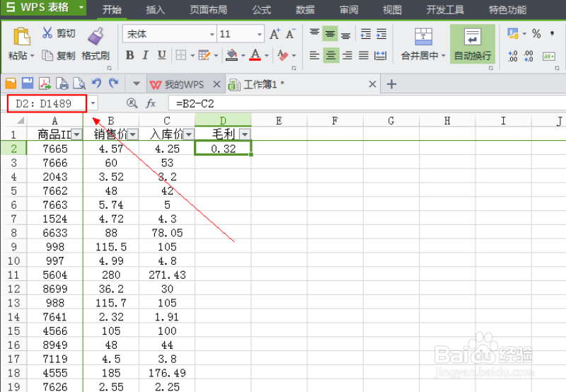Expand the 合并居中 dropdown arrow
Screen dimensions: 566x392
444,56
